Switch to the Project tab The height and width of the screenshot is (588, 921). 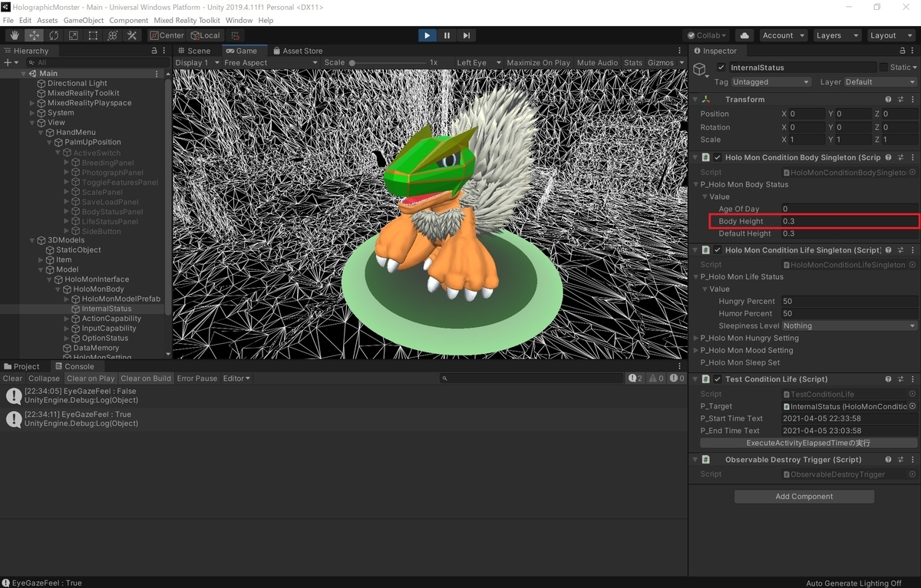click(21, 366)
